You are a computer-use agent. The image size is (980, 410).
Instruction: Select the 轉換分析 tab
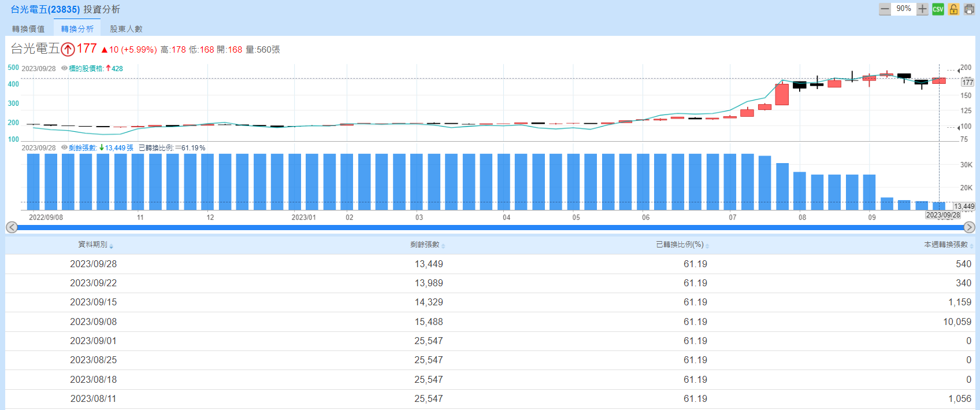coord(77,29)
